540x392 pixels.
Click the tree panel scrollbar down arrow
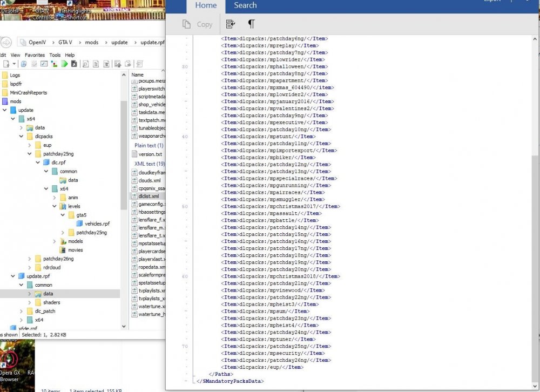point(124,326)
